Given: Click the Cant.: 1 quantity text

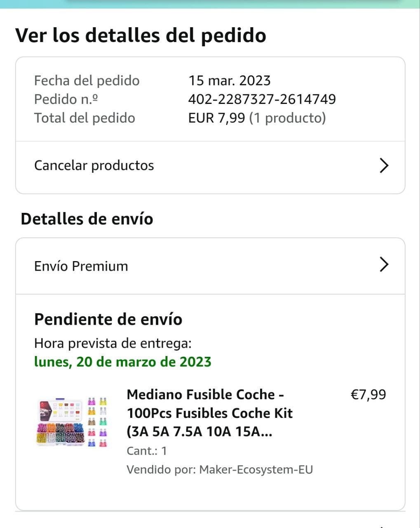Looking at the screenshot, I should 147,451.
